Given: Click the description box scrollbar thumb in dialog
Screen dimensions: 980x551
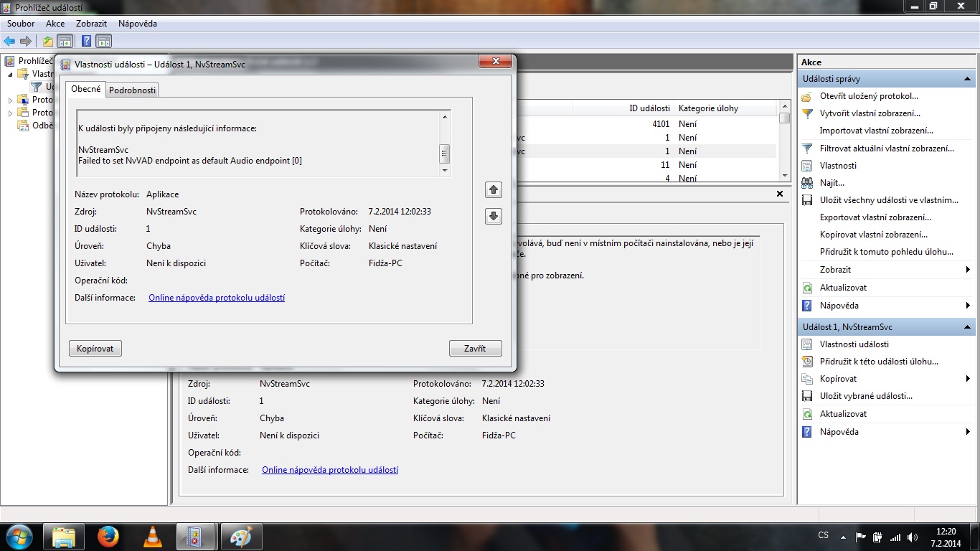Looking at the screenshot, I should (445, 154).
